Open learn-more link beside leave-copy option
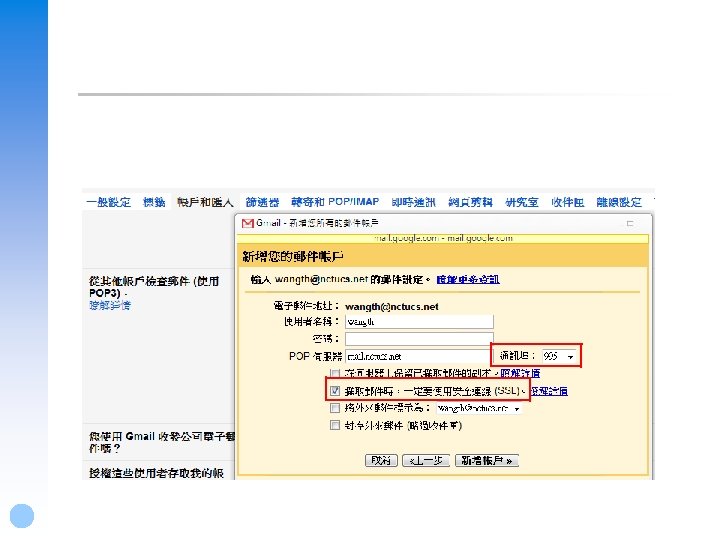This screenshot has height=540, width=720. [520, 373]
